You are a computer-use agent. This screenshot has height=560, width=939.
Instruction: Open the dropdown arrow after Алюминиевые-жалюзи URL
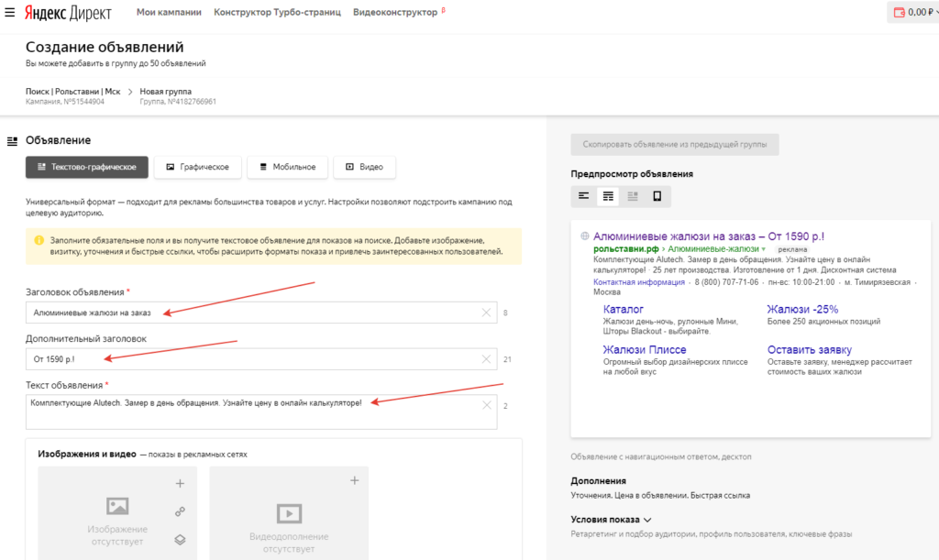point(764,249)
